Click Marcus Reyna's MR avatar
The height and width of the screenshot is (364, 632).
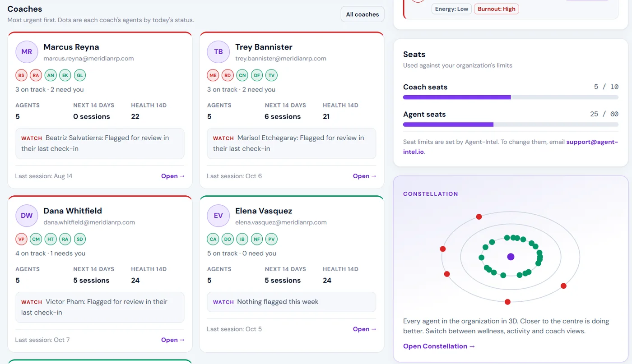click(27, 52)
